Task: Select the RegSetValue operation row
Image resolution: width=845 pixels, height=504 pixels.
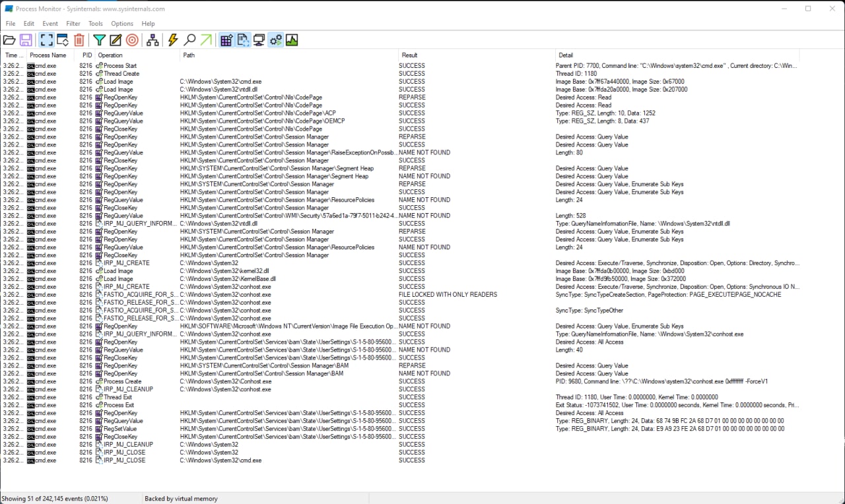Action: point(400,429)
